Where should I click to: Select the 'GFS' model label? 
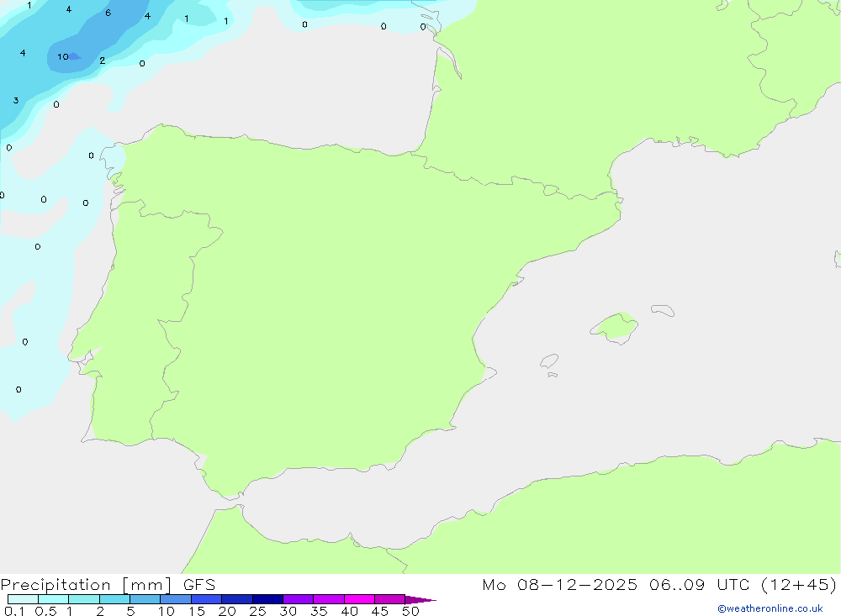pos(199,585)
